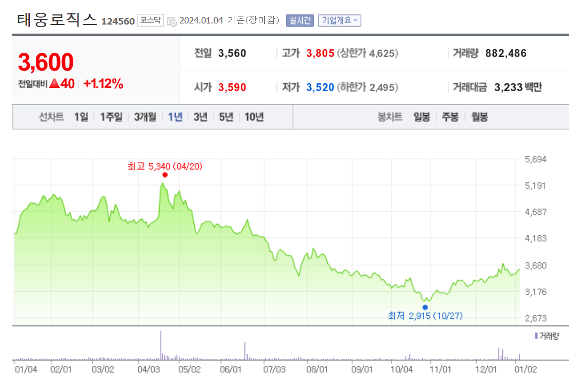This screenshot has height=392, width=569.
Task: Click the stock name 태웅로직스
Action: pyautogui.click(x=57, y=19)
